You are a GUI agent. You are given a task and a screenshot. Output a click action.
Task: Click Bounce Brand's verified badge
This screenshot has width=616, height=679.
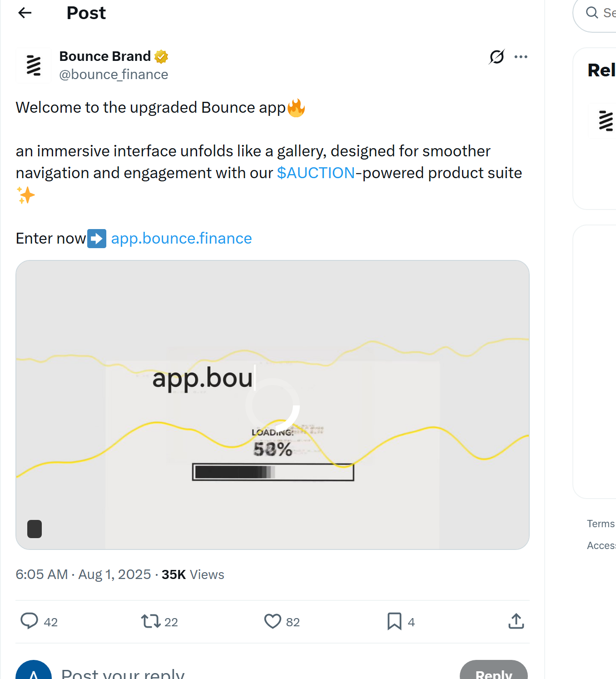[161, 56]
